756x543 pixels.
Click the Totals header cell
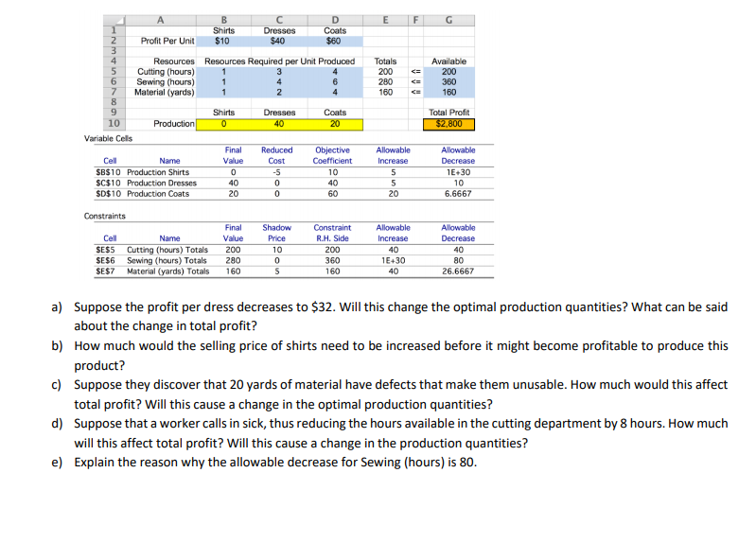pos(385,61)
